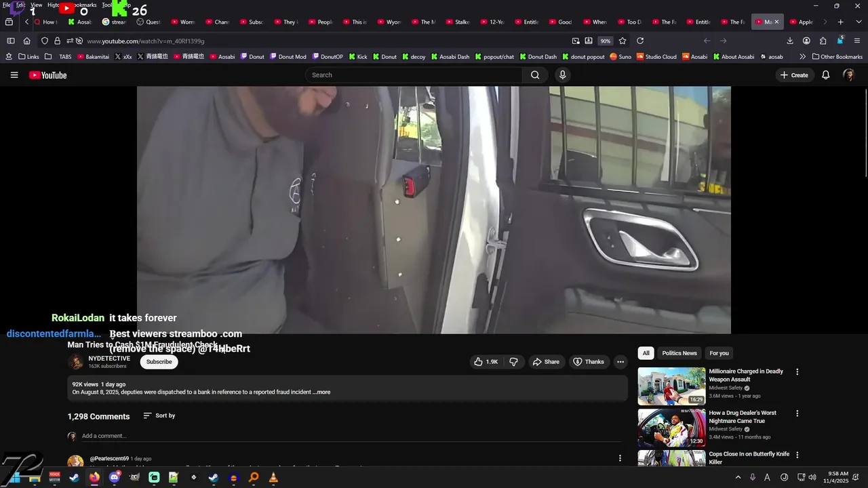Select the For you filter chip
868x488 pixels.
point(719,353)
